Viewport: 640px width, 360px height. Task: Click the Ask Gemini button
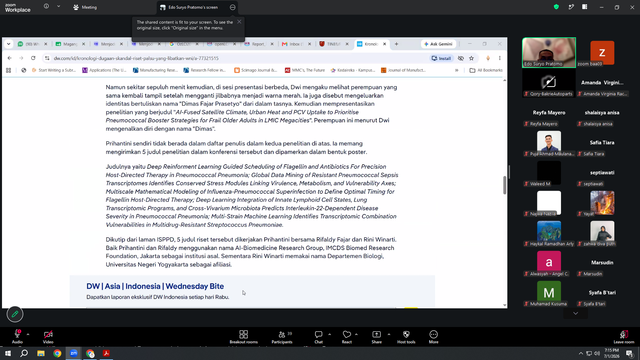439,44
